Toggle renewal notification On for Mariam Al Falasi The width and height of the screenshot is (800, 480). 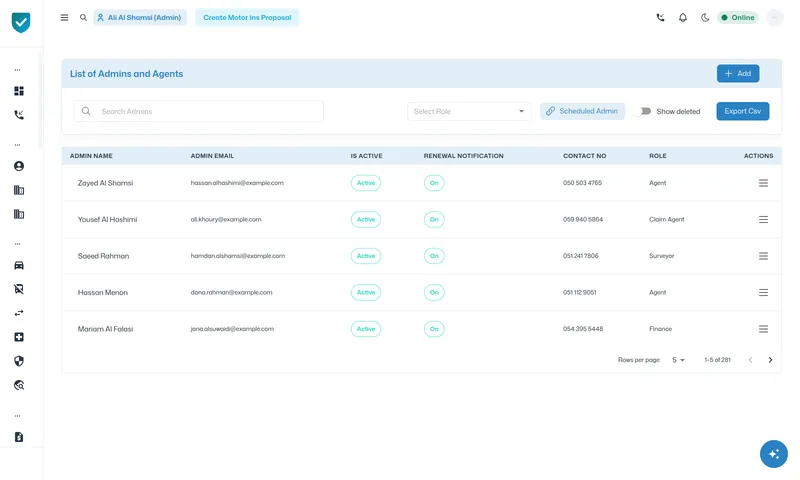coord(434,329)
